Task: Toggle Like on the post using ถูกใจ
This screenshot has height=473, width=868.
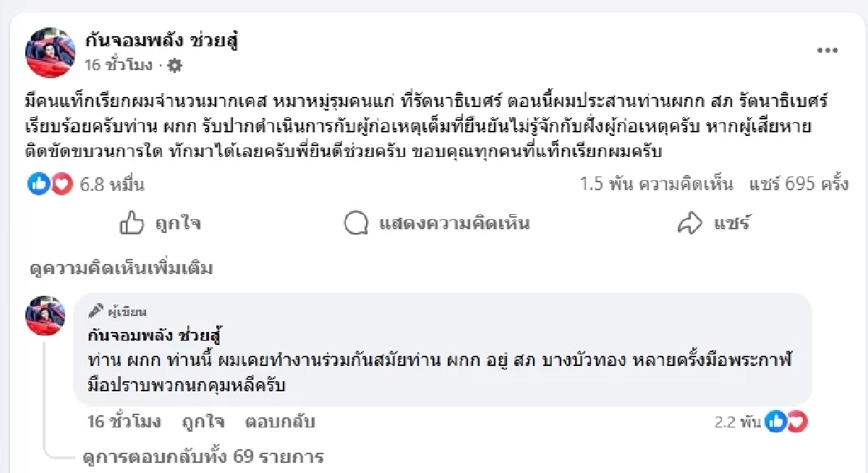Action: [181, 224]
